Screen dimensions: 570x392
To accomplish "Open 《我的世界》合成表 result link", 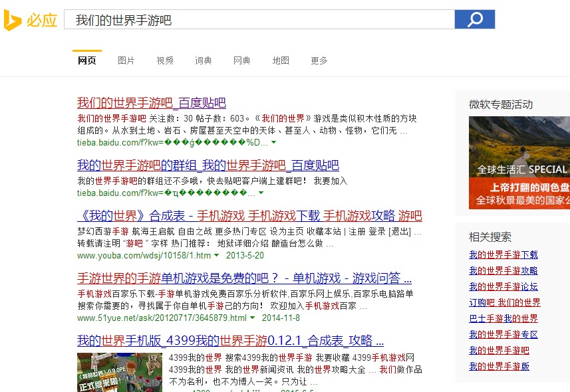I will coord(249,216).
